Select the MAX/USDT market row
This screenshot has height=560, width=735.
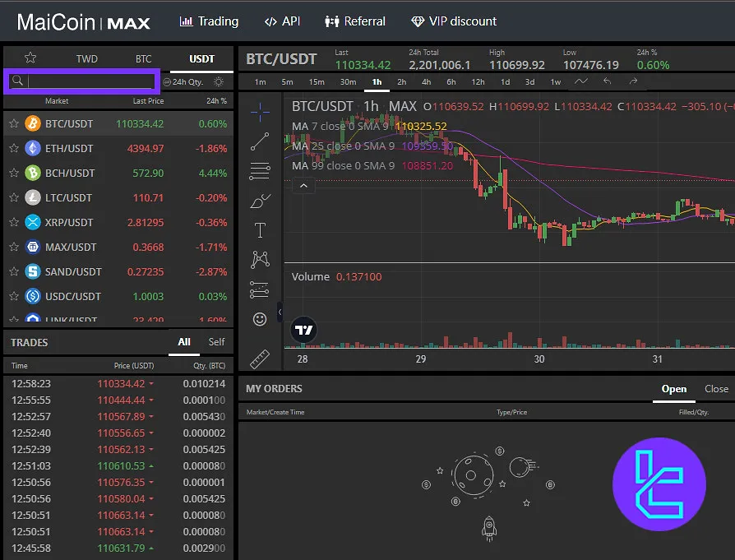click(x=118, y=247)
